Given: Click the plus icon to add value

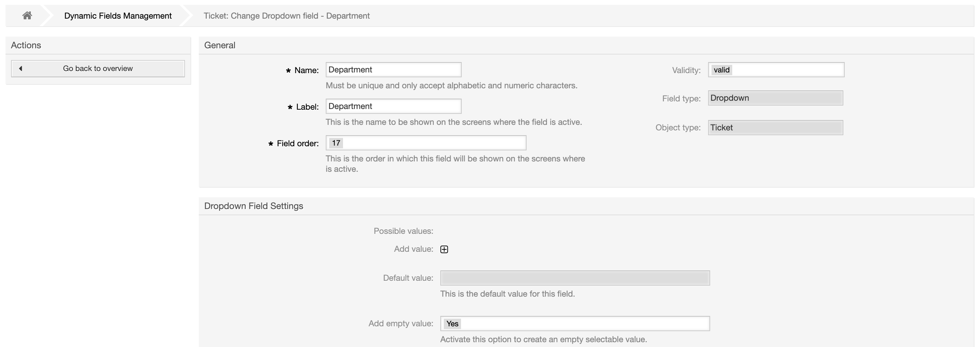Looking at the screenshot, I should (444, 249).
